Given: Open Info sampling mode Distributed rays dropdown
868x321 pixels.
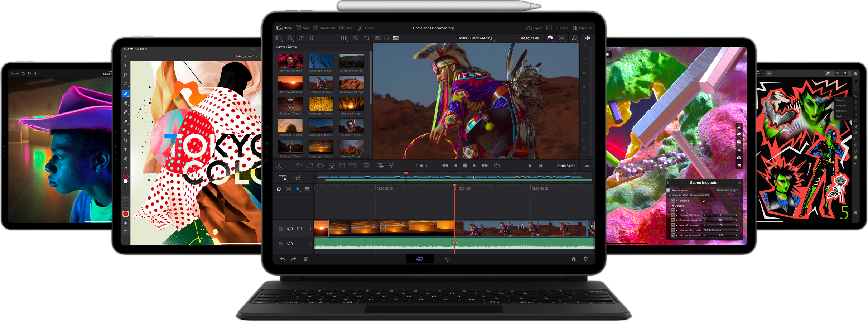Looking at the screenshot, I should coord(720,230).
